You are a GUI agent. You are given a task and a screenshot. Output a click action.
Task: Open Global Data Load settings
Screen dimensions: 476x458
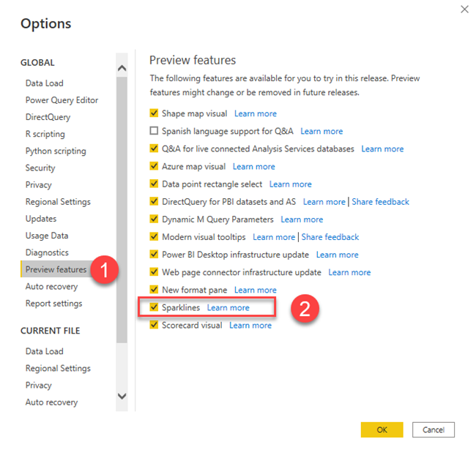click(x=45, y=83)
